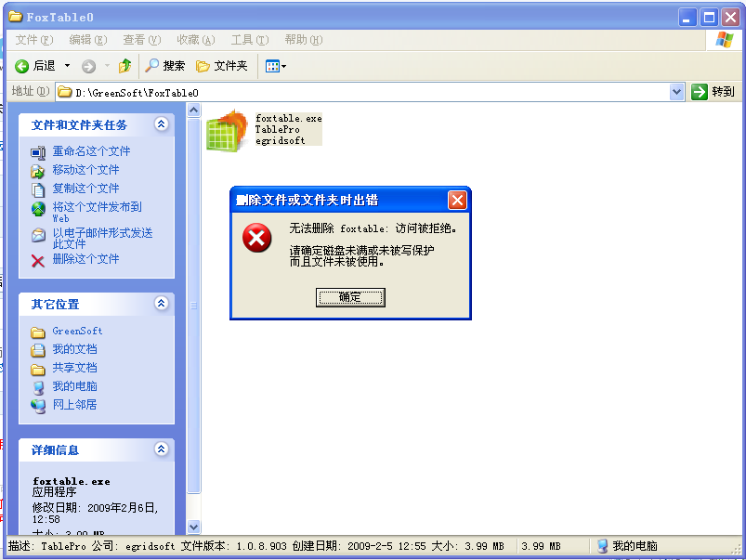
Task: Collapse the File and Folder Tasks panel
Action: click(x=162, y=124)
